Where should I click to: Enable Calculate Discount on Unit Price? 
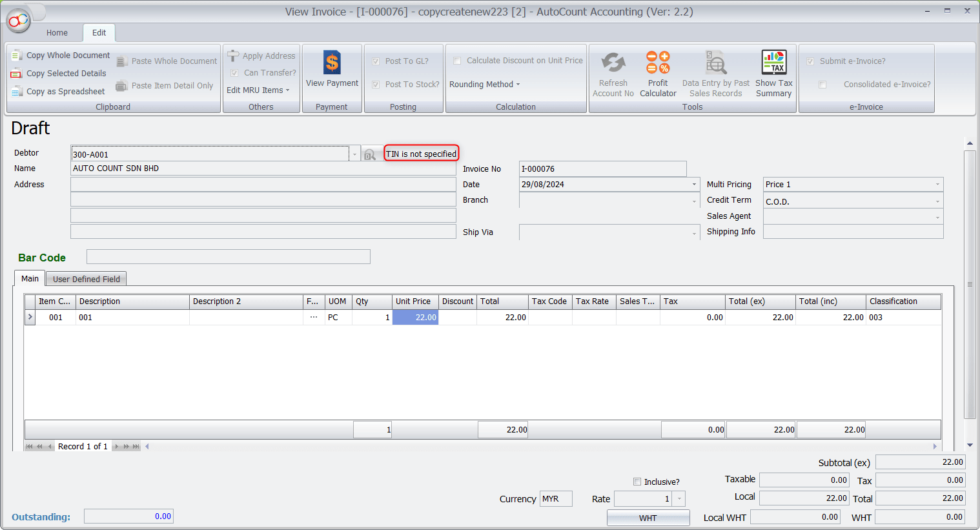[x=457, y=61]
